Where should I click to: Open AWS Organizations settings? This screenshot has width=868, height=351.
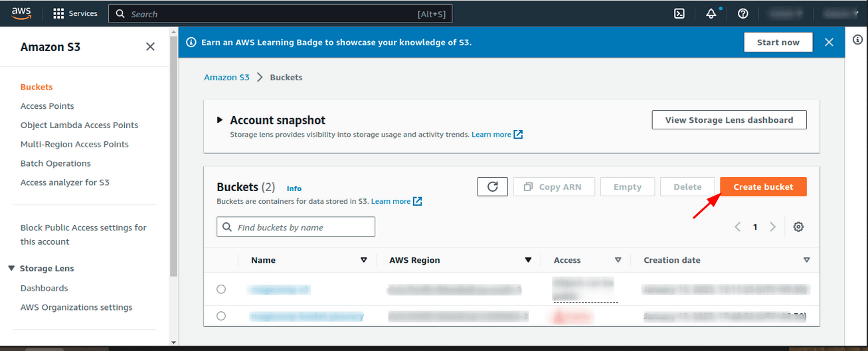tap(76, 307)
